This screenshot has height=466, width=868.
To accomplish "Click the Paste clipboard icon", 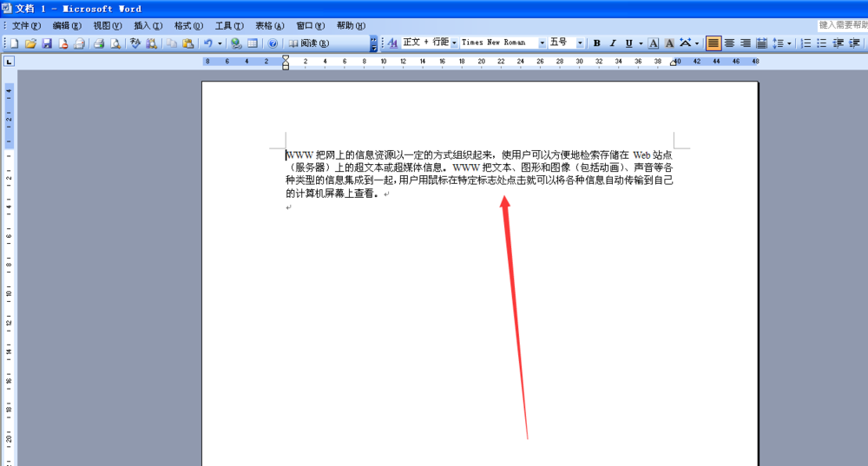I will click(187, 43).
